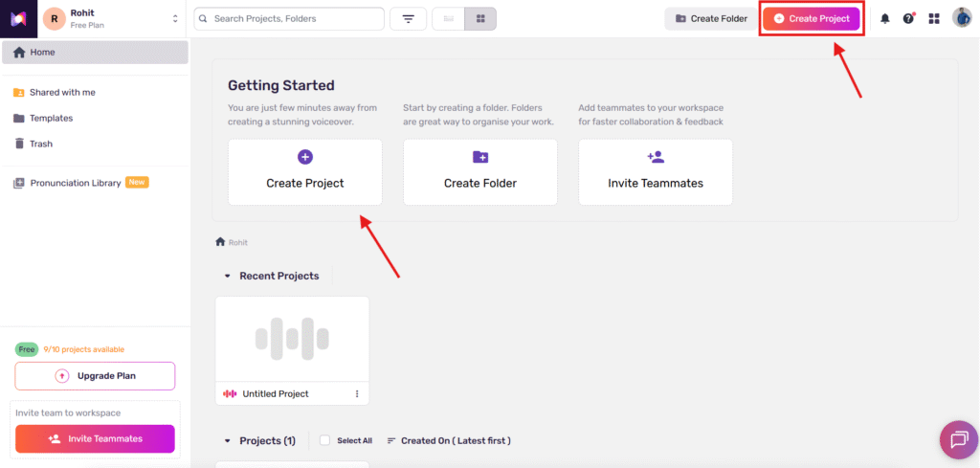Open the chat support bubble
The image size is (980, 468).
[x=959, y=440]
